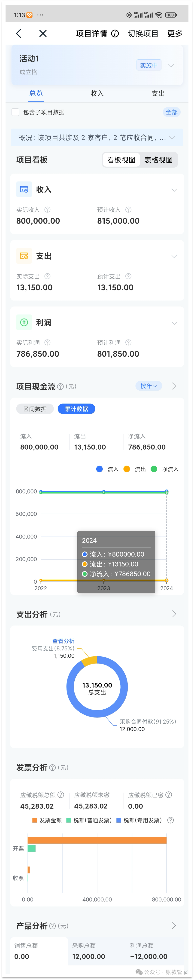The width and height of the screenshot is (194, 980).
Task: Switch to the 收入 tab
Action: [x=97, y=93]
